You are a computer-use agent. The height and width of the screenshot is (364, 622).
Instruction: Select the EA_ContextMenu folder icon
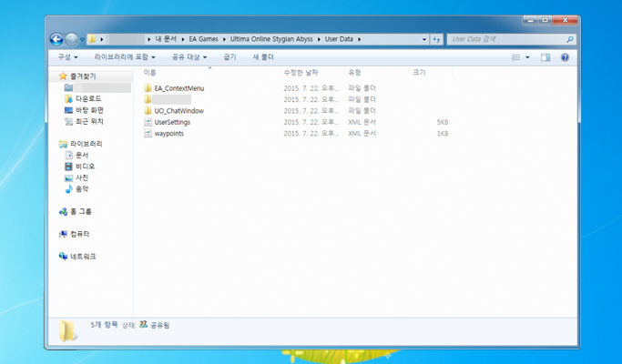pos(148,88)
